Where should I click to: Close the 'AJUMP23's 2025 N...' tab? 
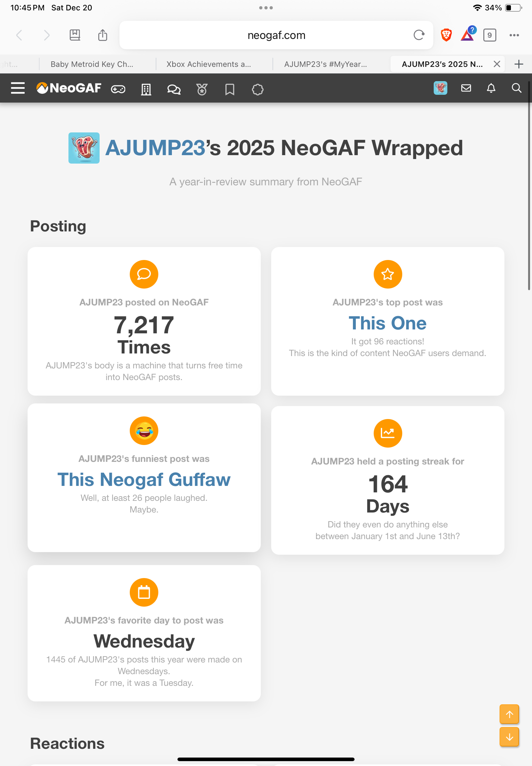(x=497, y=64)
